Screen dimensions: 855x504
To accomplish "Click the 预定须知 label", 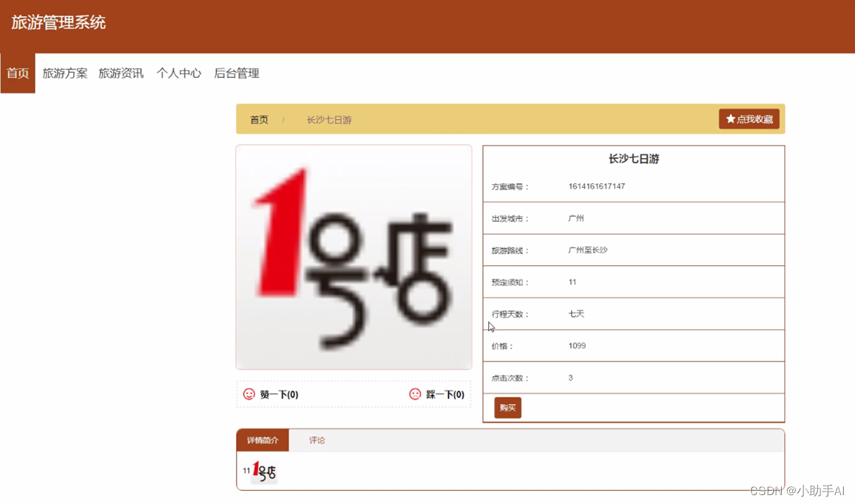I will (x=510, y=282).
